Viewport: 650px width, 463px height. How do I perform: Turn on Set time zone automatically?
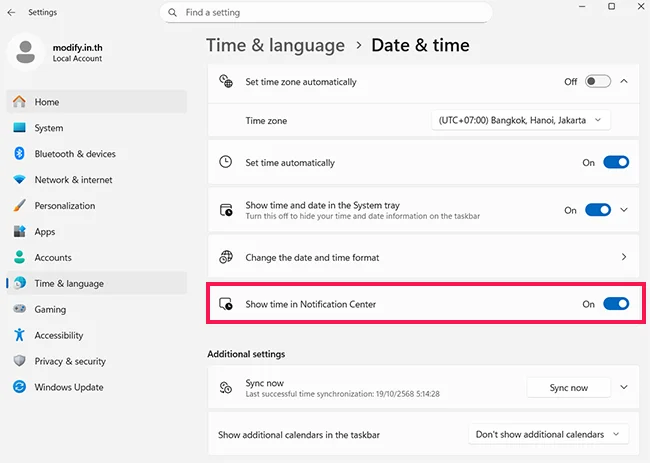pos(597,82)
